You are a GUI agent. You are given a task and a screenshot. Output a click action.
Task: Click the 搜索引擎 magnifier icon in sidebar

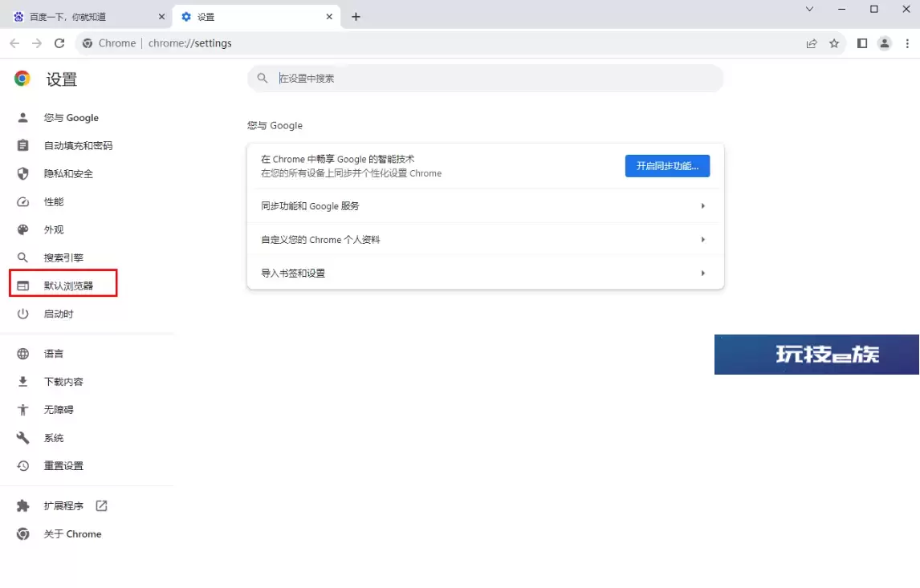(x=23, y=258)
